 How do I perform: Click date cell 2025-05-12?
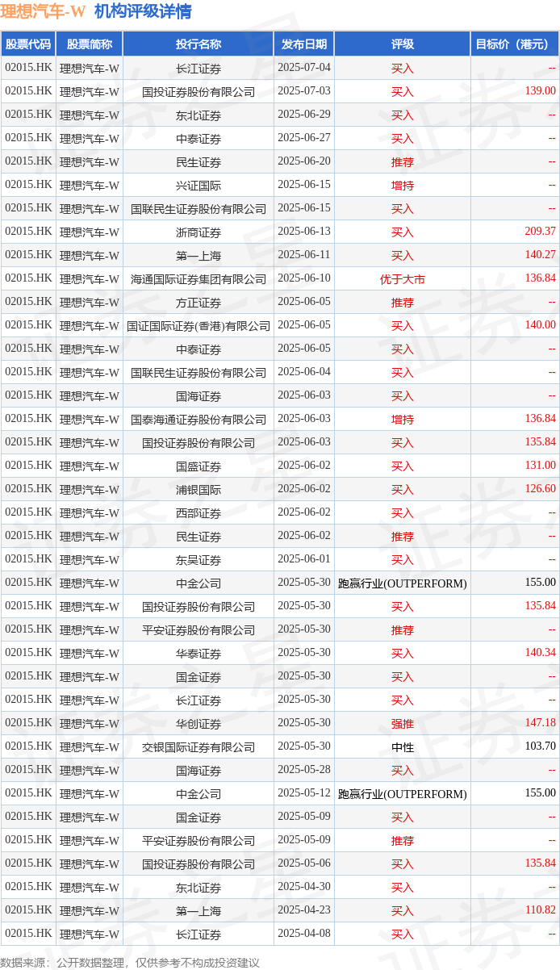[304, 793]
